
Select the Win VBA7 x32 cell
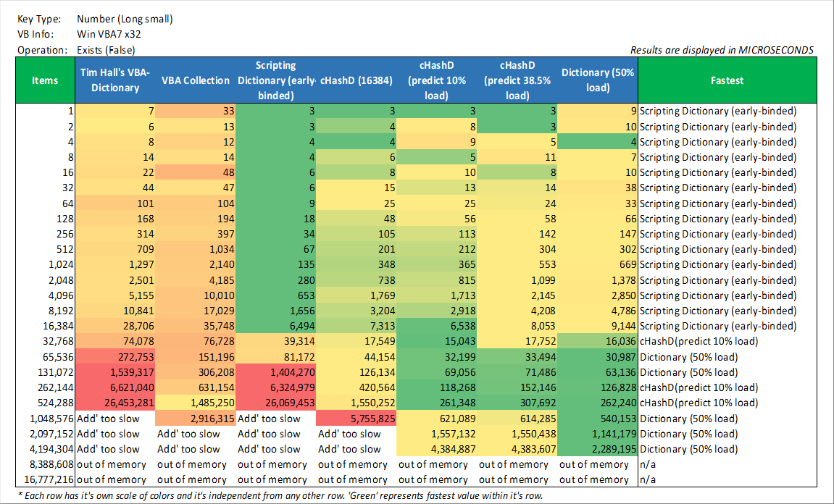click(x=107, y=34)
